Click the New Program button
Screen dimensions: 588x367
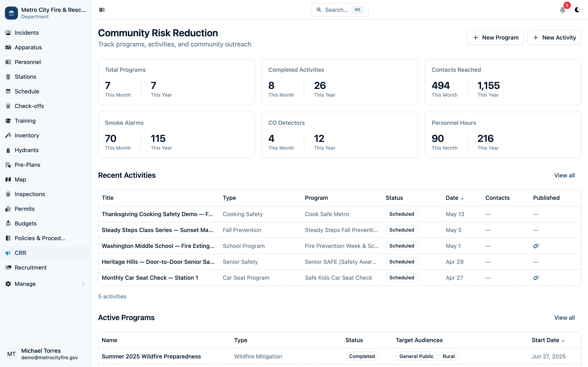(496, 37)
